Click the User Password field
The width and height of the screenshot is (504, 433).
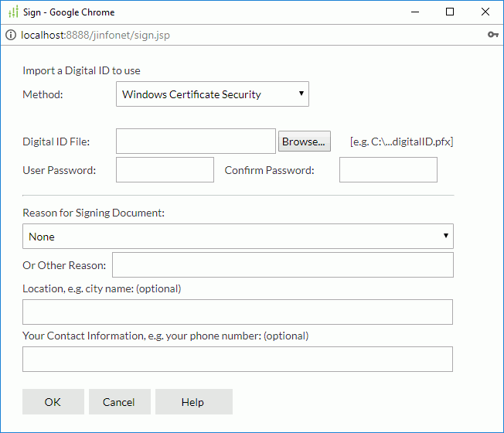click(x=165, y=170)
